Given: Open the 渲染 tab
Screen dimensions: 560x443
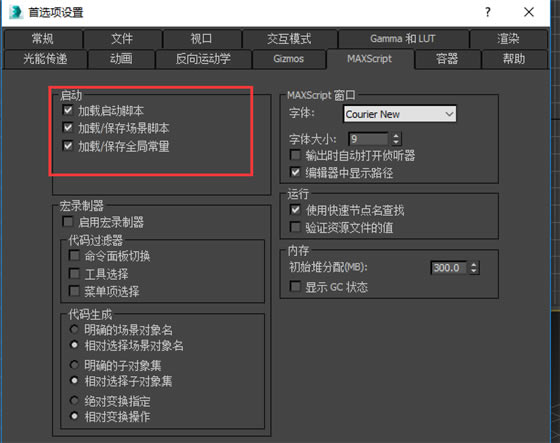Looking at the screenshot, I should point(508,39).
